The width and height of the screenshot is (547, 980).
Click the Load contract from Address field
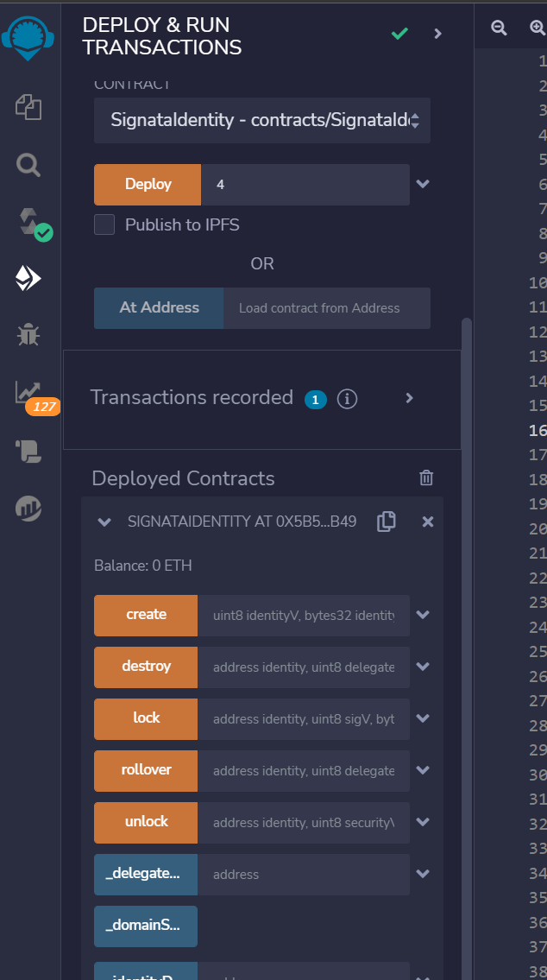[x=326, y=308]
